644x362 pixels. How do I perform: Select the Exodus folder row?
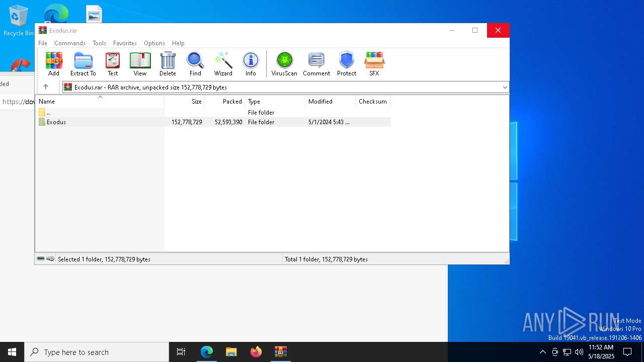(213, 122)
